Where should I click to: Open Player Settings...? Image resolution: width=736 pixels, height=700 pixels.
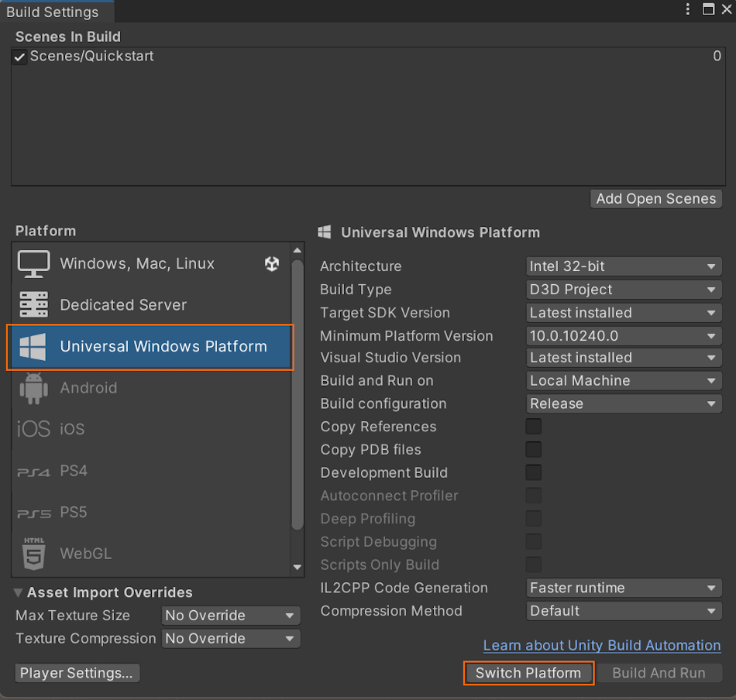pyautogui.click(x=77, y=673)
